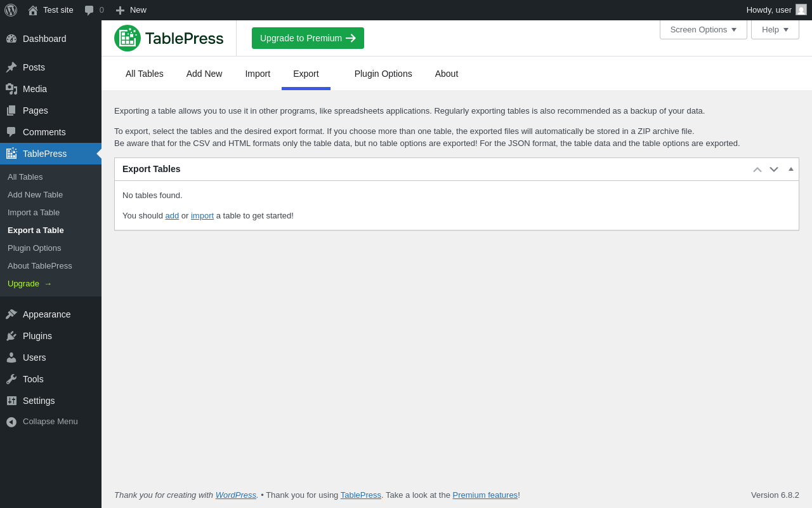Open All Tables submenu item
The height and width of the screenshot is (508, 812).
[51, 177]
